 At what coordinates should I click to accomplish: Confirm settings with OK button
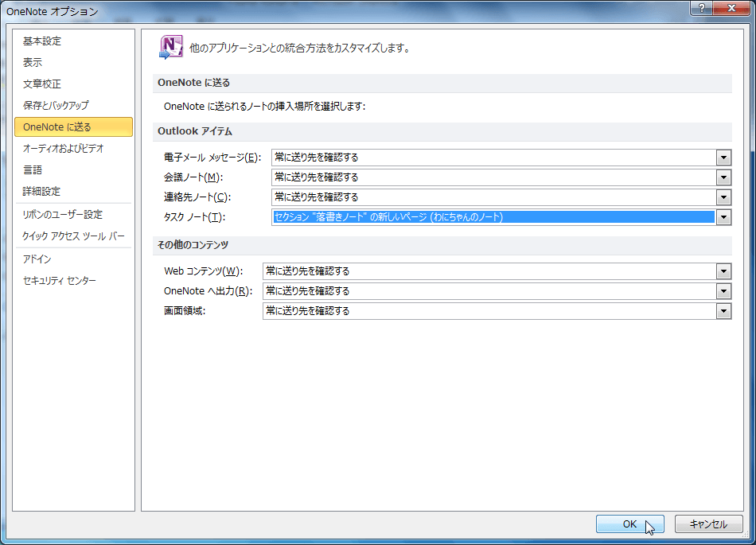point(629,524)
